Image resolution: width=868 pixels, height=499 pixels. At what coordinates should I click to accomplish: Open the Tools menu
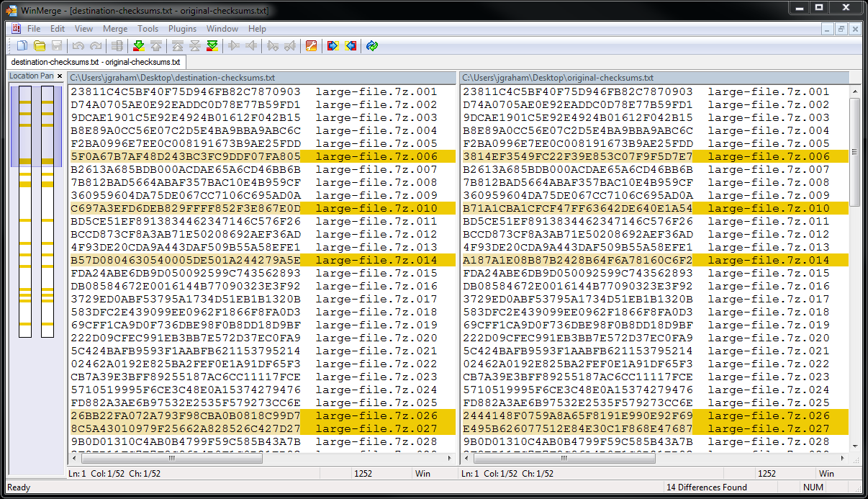click(148, 29)
